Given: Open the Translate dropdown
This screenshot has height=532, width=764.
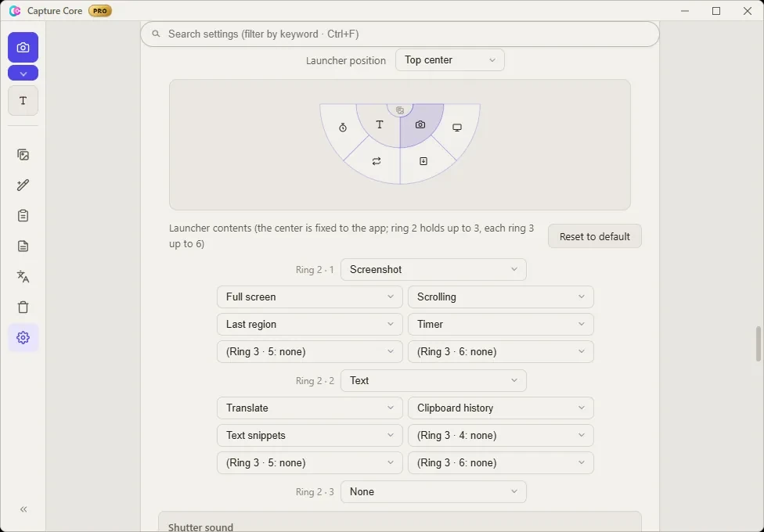Looking at the screenshot, I should pos(309,408).
